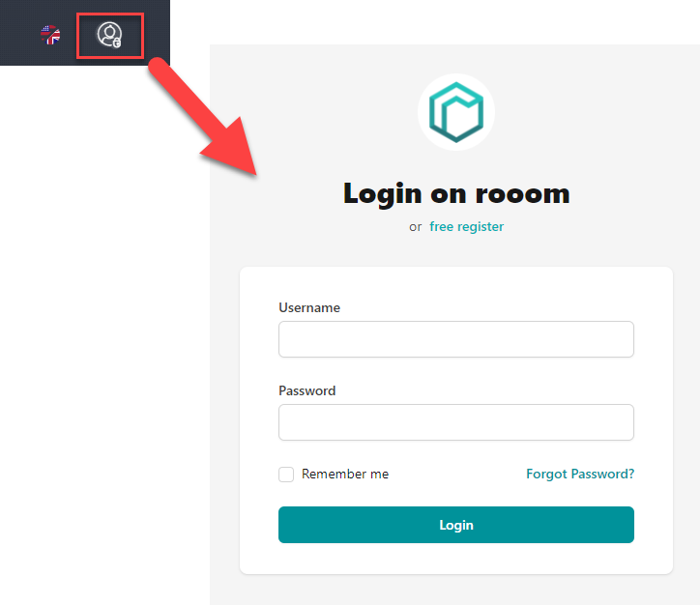This screenshot has width=700, height=605.
Task: Submit with the teal Login button
Action: (455, 525)
